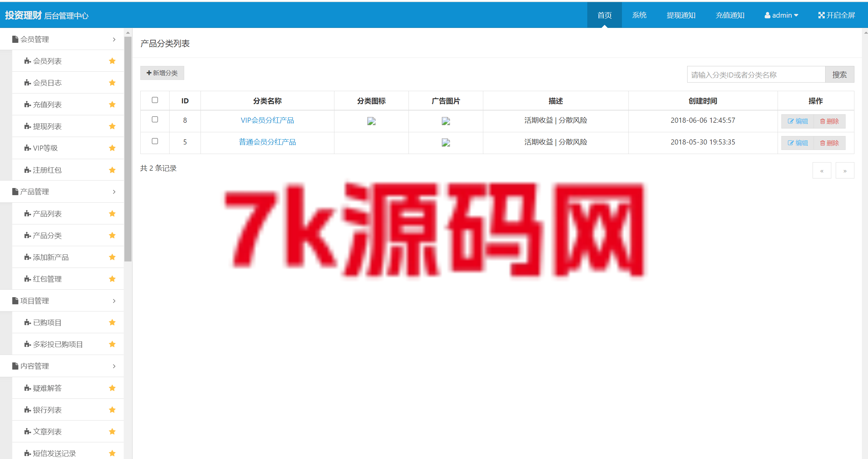868x459 pixels.
Task: Click the star icon beside 注册红包
Action: tap(112, 170)
